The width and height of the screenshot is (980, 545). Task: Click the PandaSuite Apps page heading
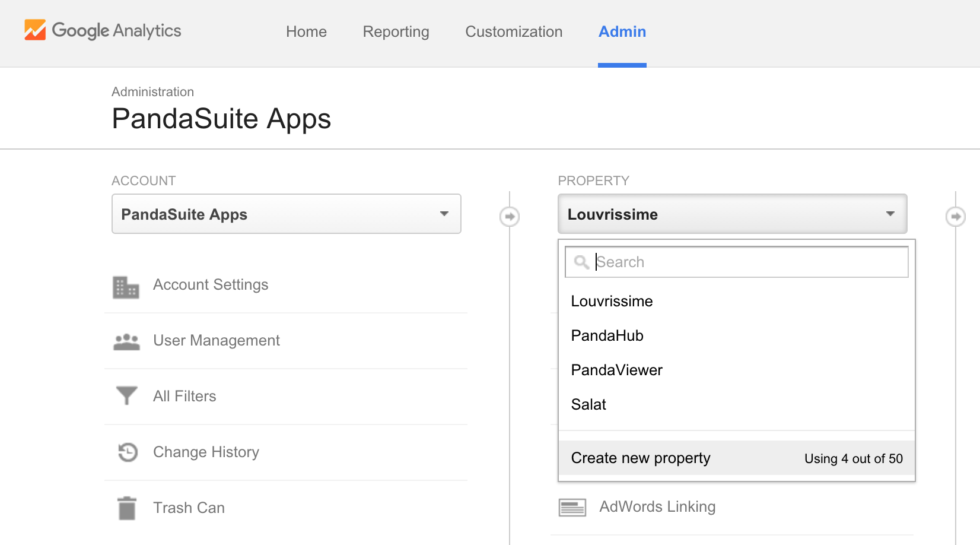[x=221, y=119]
